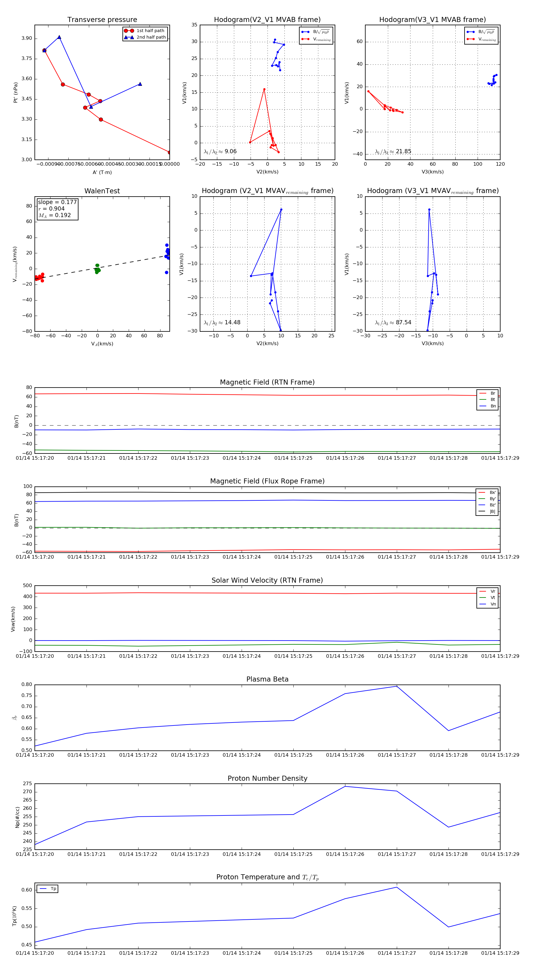Click the "Plasma Beta" plot title
The height and width of the screenshot is (980, 535).
[x=267, y=679]
